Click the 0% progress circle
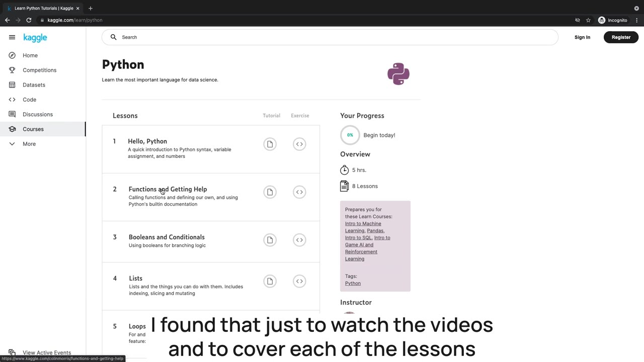Screen dimensions: 644x362 350,135
